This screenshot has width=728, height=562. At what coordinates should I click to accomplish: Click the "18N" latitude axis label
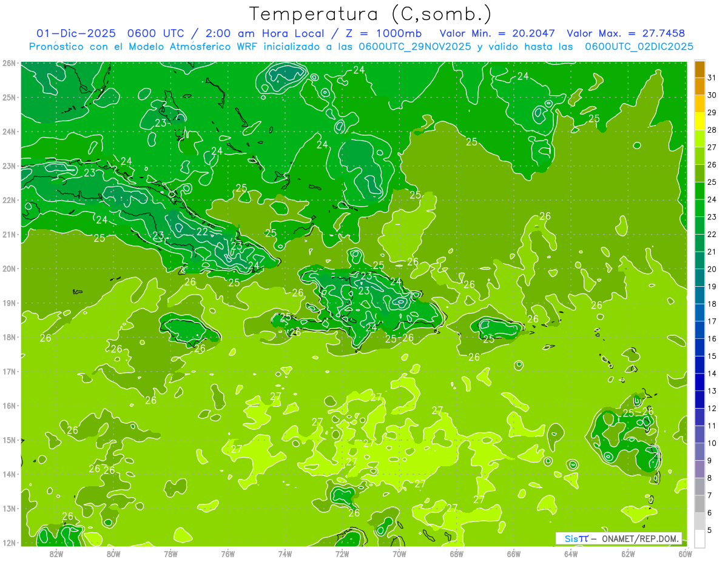tap(9, 337)
